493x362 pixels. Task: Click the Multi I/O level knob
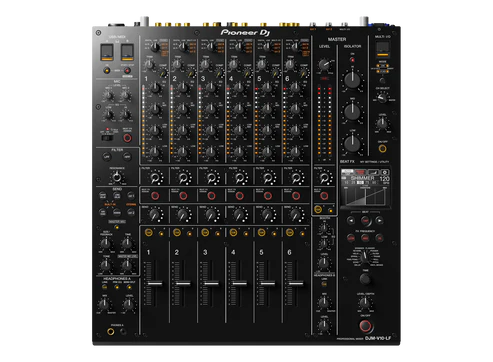point(382,123)
